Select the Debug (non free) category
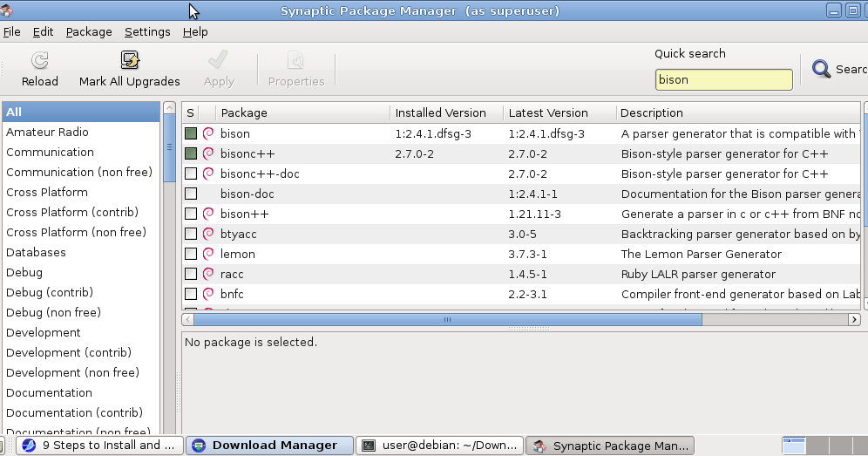The height and width of the screenshot is (456, 868). tap(81, 312)
